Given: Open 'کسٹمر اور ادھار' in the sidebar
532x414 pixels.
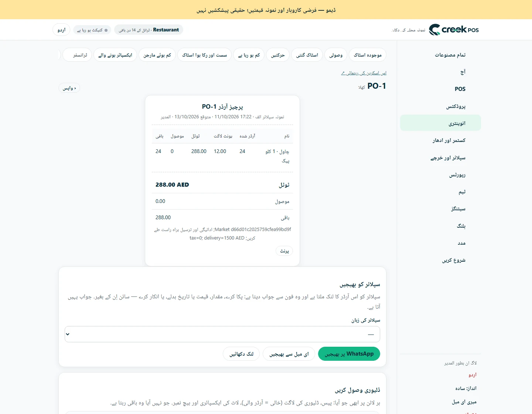Looking at the screenshot, I should 440,140.
